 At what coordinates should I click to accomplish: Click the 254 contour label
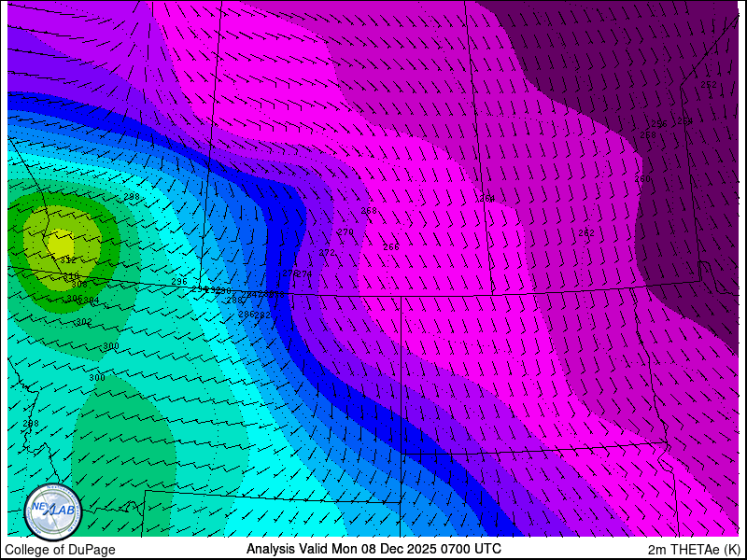[685, 121]
